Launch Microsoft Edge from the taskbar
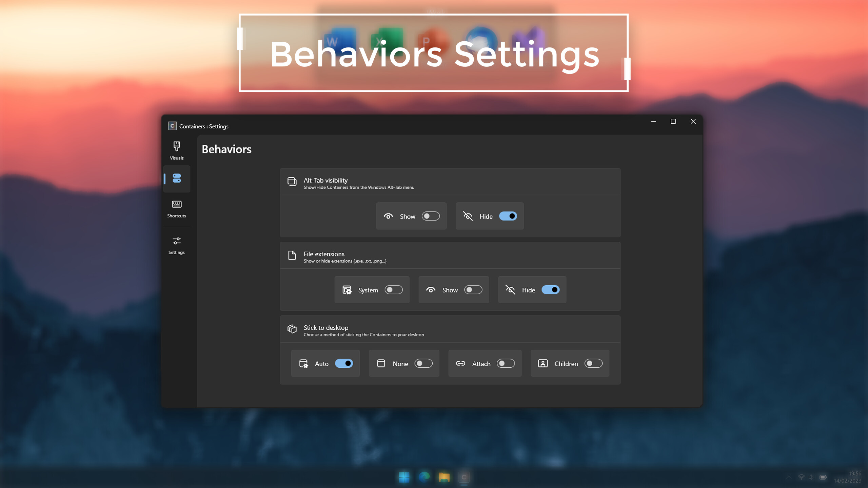868x488 pixels. click(424, 477)
